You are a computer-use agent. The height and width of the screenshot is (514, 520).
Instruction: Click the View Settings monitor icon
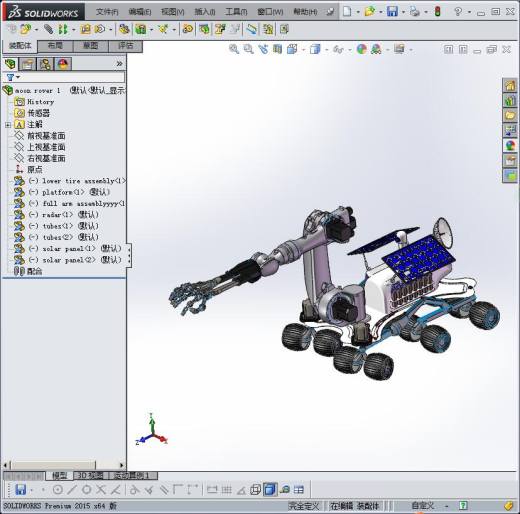point(399,49)
